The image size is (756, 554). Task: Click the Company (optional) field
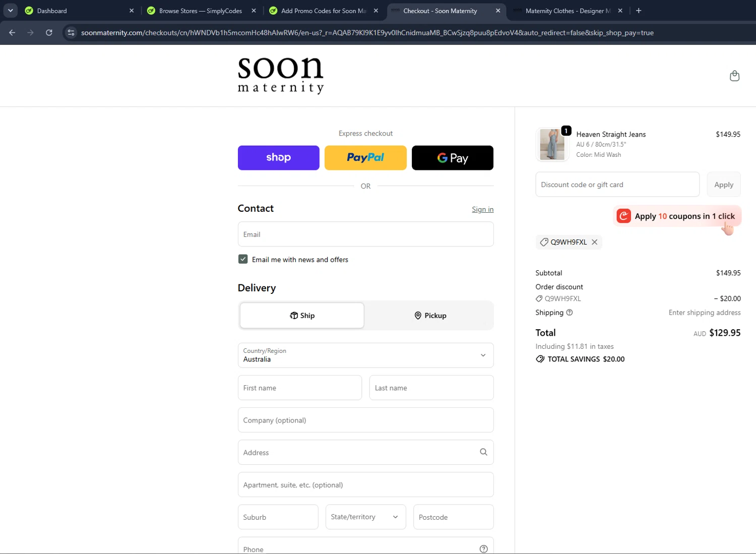(x=365, y=420)
